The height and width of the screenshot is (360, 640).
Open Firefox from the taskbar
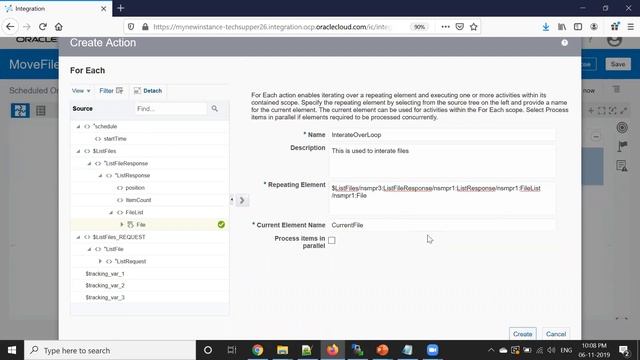tap(333, 350)
